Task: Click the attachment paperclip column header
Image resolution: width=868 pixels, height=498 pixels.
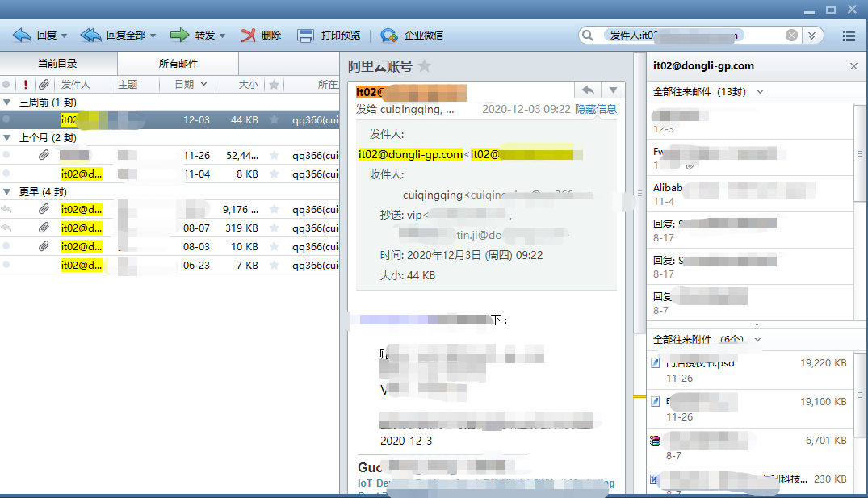Action: click(x=43, y=85)
